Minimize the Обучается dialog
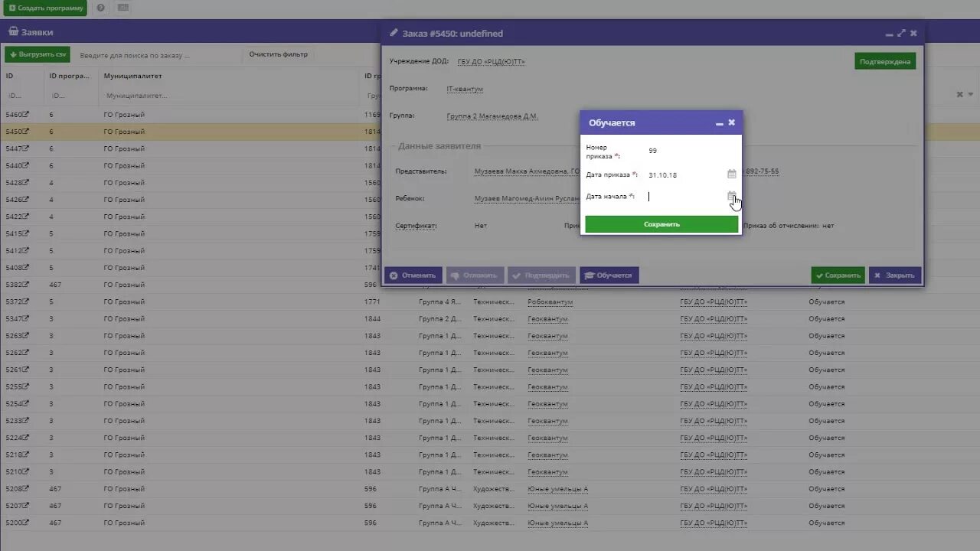980x551 pixels. pos(719,123)
